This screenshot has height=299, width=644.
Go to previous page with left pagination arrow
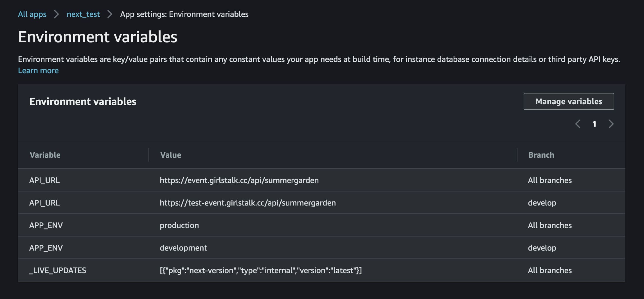click(x=578, y=124)
